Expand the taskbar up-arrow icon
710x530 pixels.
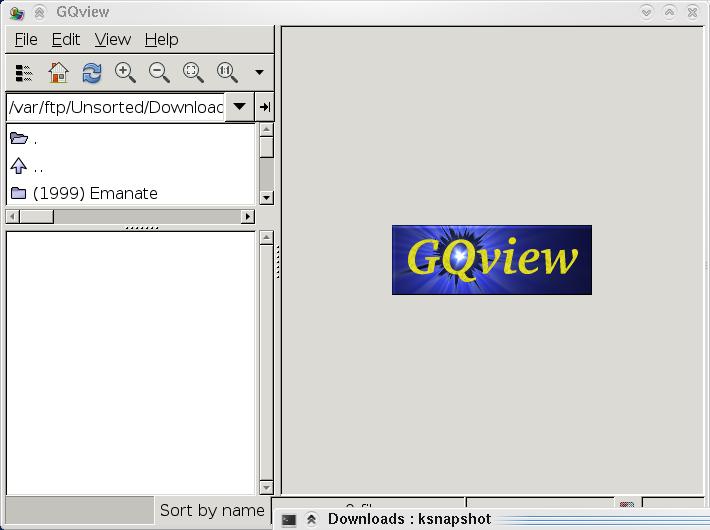tap(311, 519)
